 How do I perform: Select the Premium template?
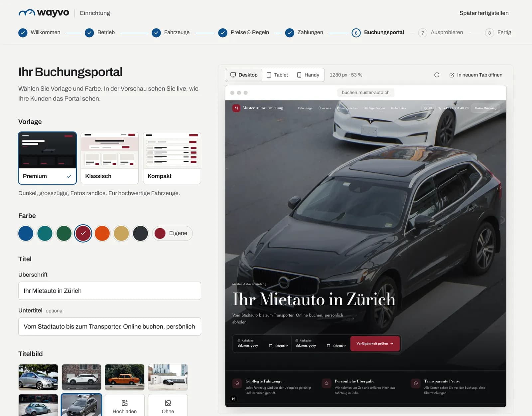tap(47, 158)
